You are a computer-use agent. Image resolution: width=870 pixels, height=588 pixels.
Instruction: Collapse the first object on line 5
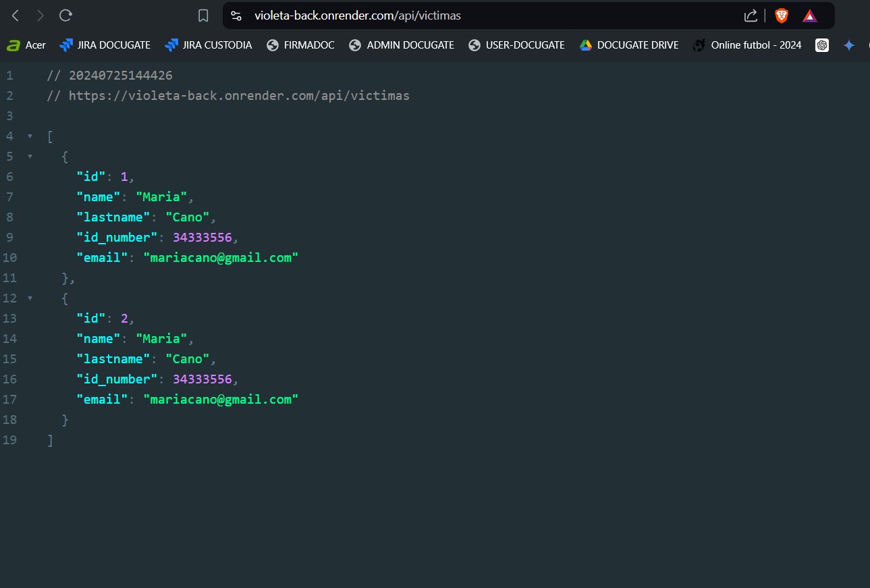tap(30, 157)
